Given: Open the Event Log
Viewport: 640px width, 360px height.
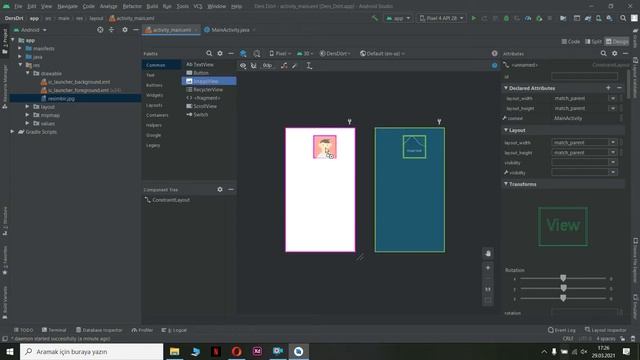Looking at the screenshot, I should point(562,330).
